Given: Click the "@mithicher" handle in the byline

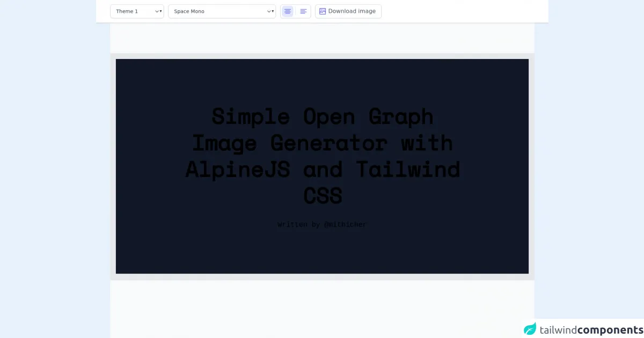Looking at the screenshot, I should pyautogui.click(x=345, y=224).
